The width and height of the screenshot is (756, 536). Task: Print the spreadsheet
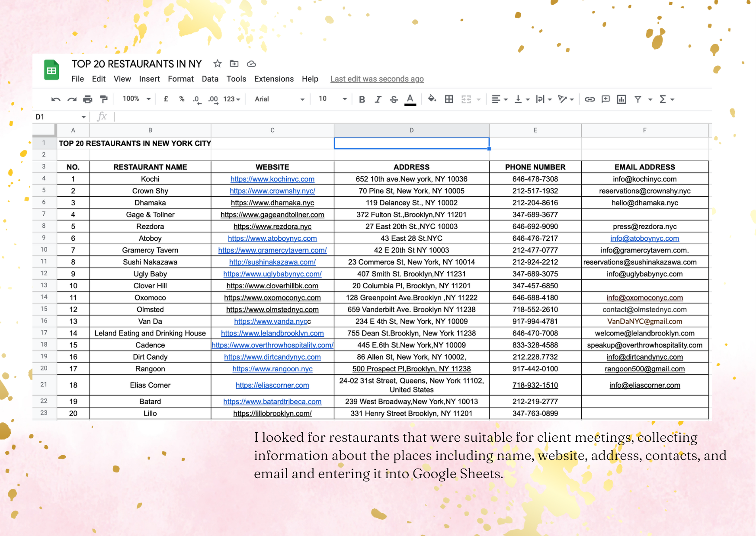88,99
